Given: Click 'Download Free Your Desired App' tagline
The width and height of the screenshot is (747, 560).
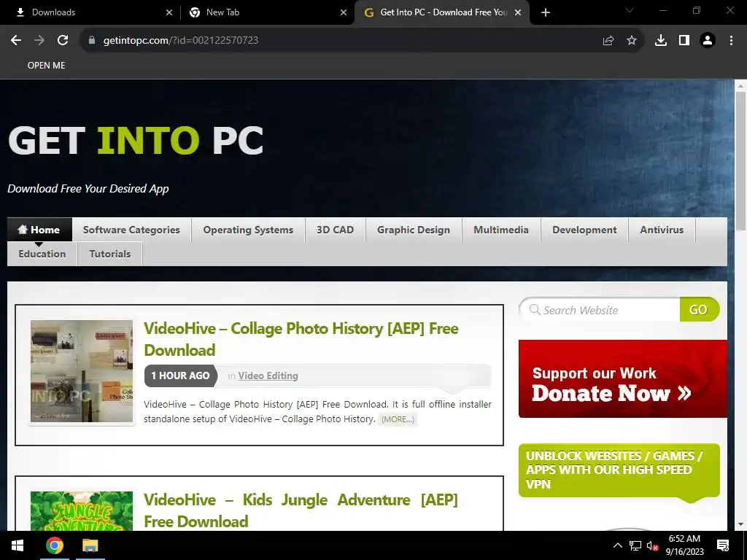Looking at the screenshot, I should tap(88, 189).
